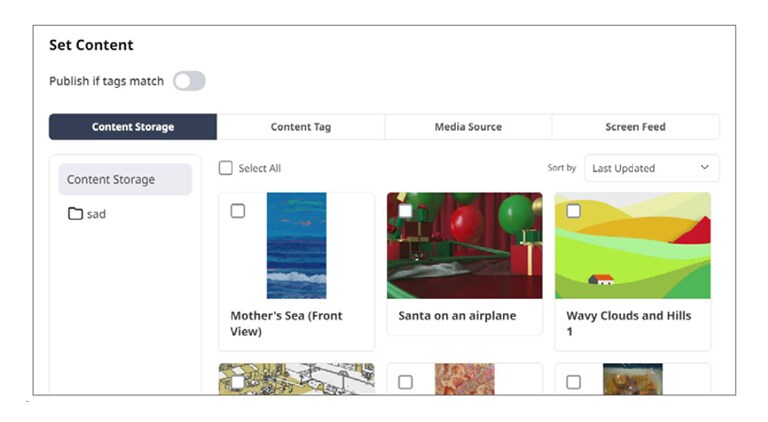Toggle the Publish if tags match switch

189,81
